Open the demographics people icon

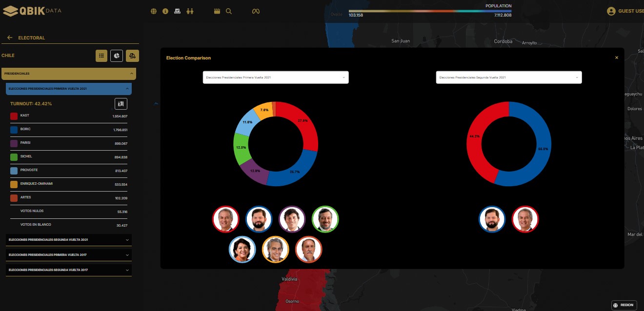[x=190, y=11]
